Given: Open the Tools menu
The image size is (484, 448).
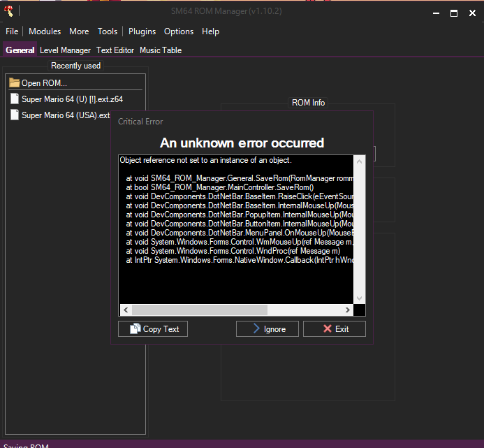Looking at the screenshot, I should (108, 31).
